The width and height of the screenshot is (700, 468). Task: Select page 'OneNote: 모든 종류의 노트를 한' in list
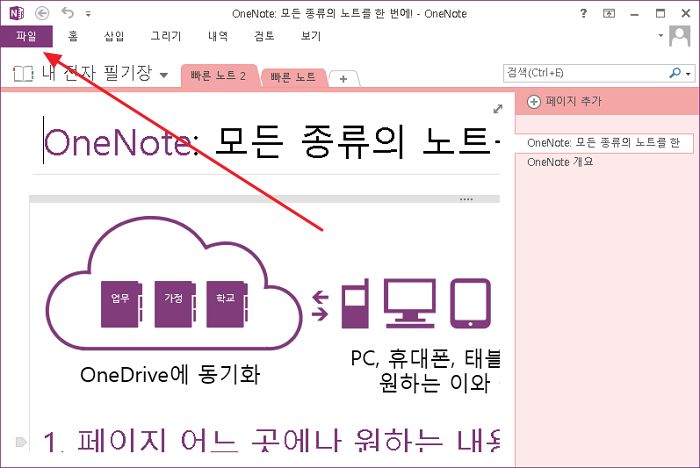604,143
